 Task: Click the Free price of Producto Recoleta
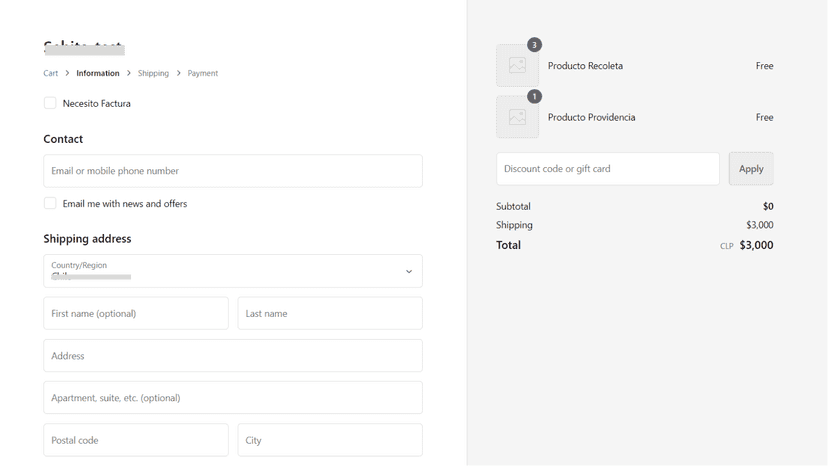(764, 66)
